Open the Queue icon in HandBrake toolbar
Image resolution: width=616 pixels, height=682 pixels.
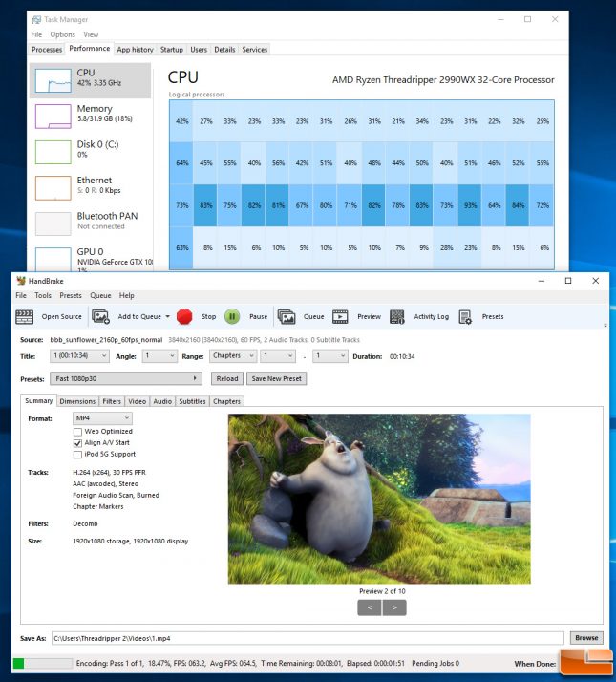tap(287, 317)
